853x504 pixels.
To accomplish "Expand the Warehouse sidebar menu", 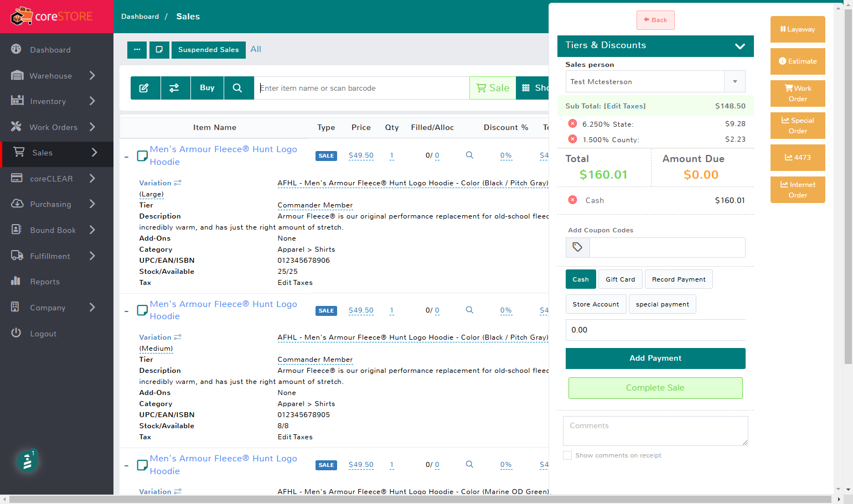I will (56, 76).
